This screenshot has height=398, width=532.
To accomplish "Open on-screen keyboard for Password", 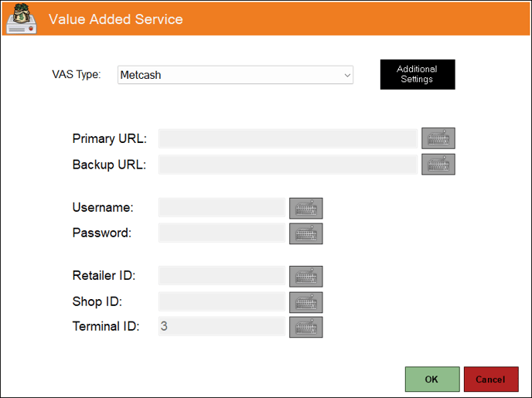I will pos(305,233).
